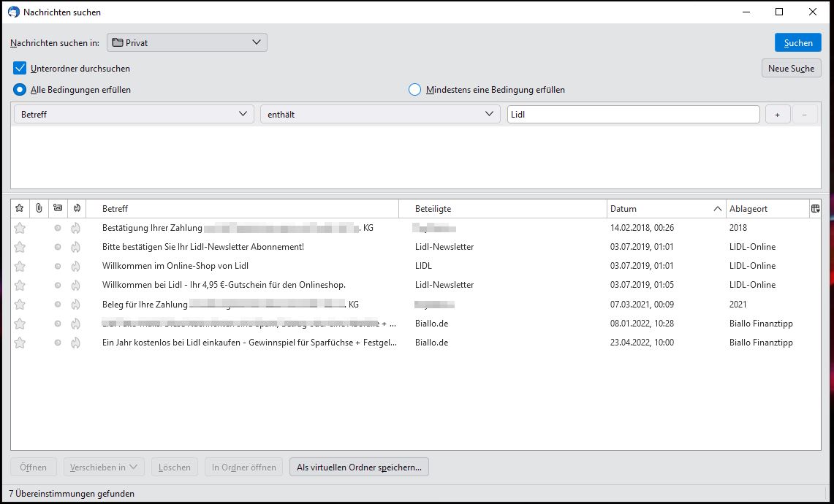This screenshot has width=834, height=504.
Task: Star the 'Bestätigung Ihrer Zahlung' message
Action: coord(20,228)
